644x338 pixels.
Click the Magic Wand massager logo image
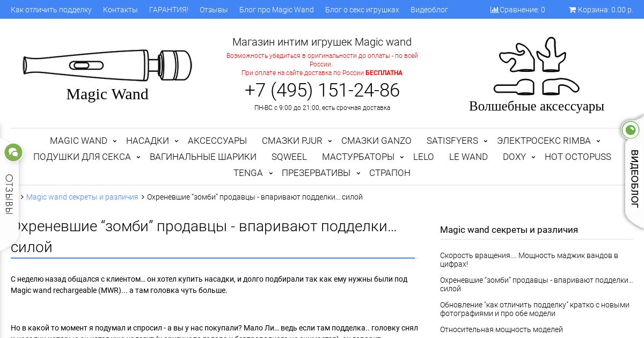[x=107, y=65]
